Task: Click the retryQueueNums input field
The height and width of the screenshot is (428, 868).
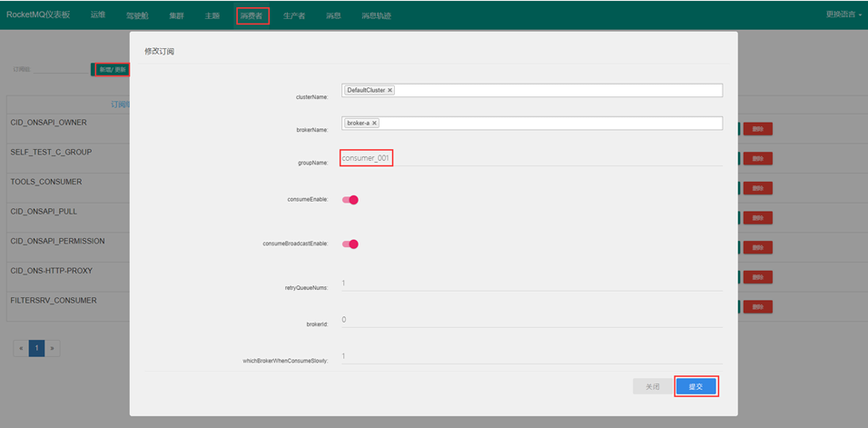Action: click(x=532, y=283)
